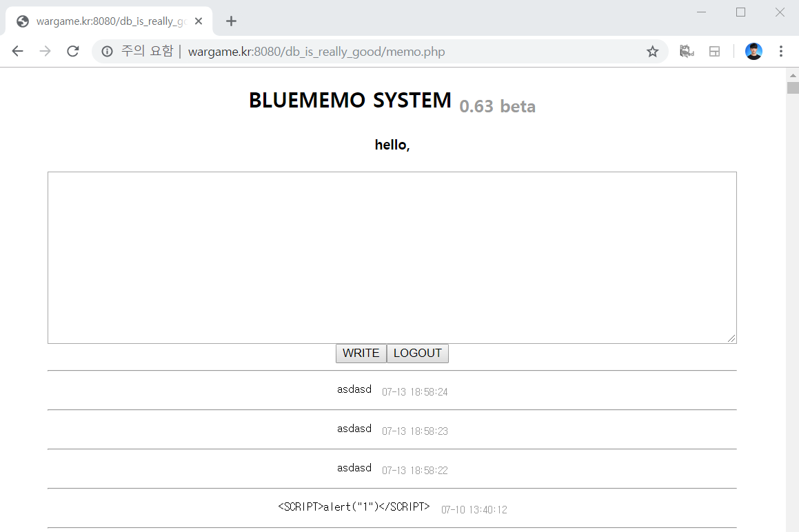Click the timestamp 07-13 18:58:22

point(415,471)
